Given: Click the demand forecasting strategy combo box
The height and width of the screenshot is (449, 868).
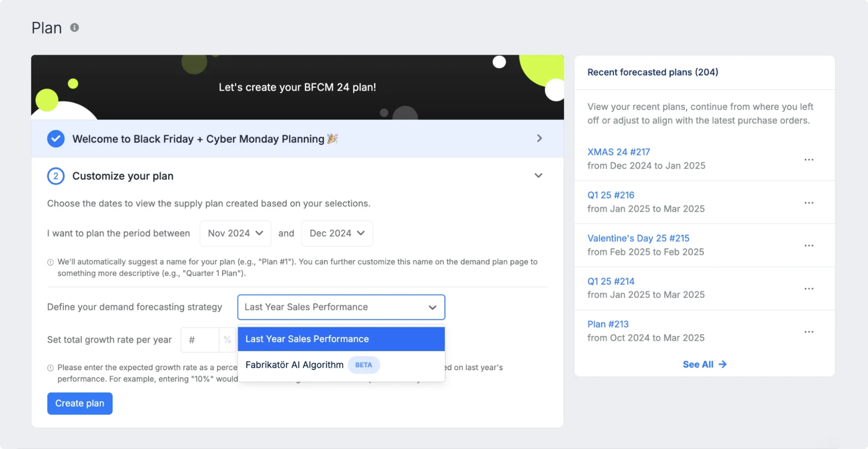Looking at the screenshot, I should [341, 307].
